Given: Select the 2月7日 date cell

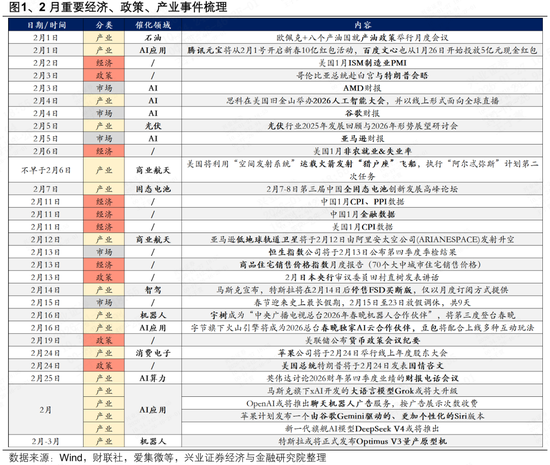Looking at the screenshot, I should tap(46, 189).
